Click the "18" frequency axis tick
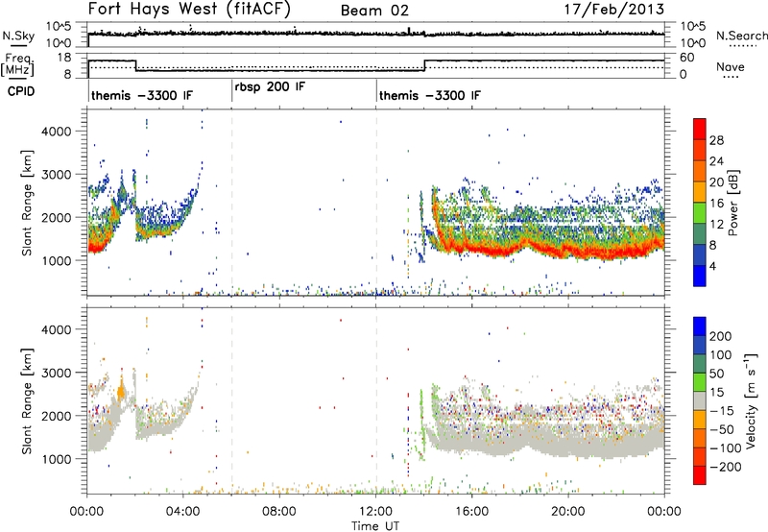Viewport: 768px width, 532px height. pyautogui.click(x=64, y=58)
